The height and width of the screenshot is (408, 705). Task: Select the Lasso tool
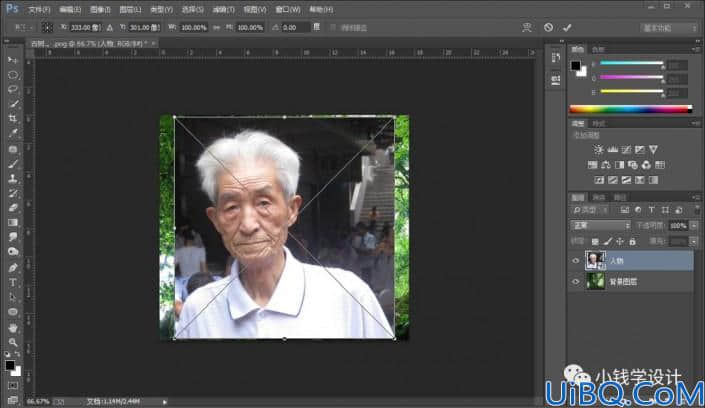[13, 90]
